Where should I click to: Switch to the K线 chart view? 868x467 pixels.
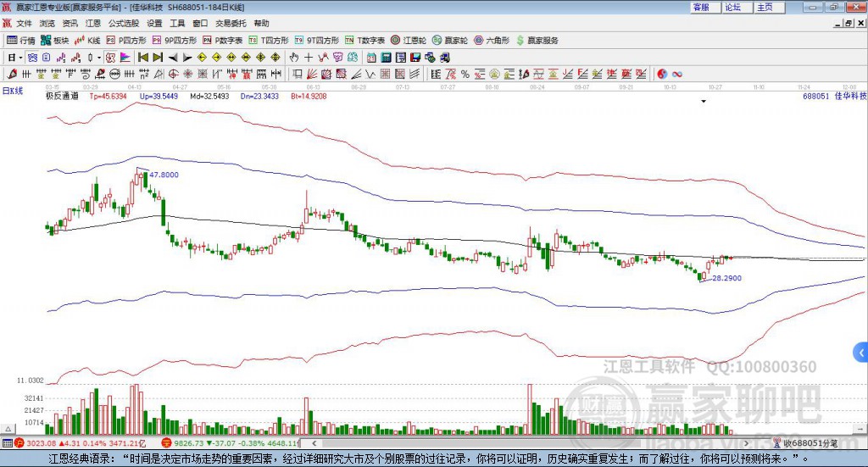coord(87,41)
